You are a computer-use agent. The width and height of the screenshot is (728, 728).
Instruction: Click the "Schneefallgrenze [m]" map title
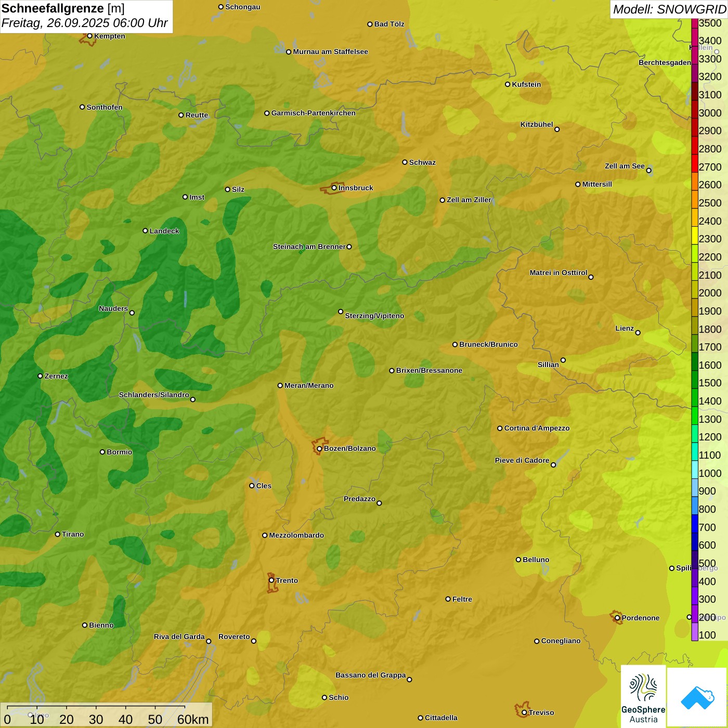coord(63,8)
